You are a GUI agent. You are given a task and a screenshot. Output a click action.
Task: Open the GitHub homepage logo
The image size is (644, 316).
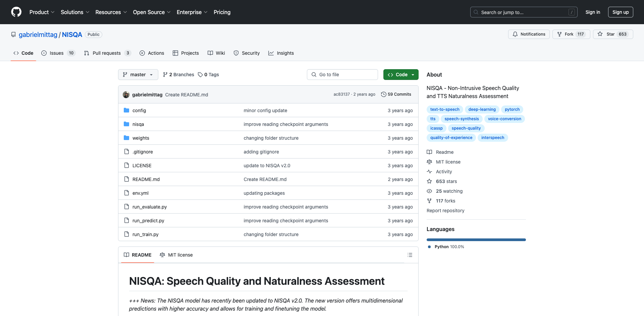click(x=16, y=12)
